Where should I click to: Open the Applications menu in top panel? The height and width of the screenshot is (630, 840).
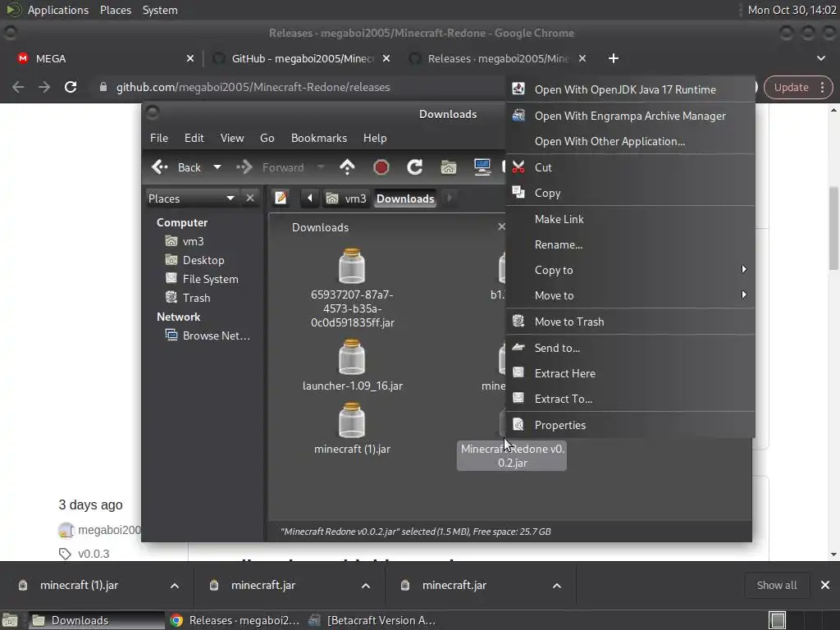(58, 10)
